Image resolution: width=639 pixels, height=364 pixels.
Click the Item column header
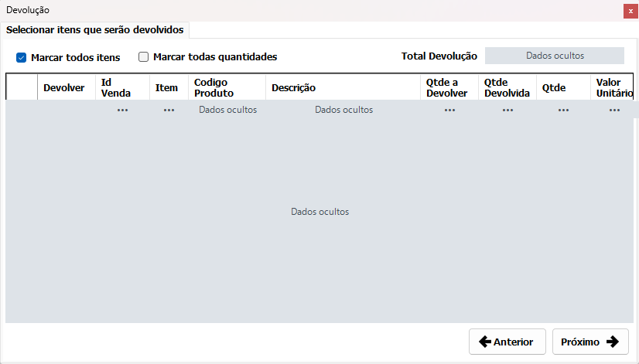pos(169,87)
